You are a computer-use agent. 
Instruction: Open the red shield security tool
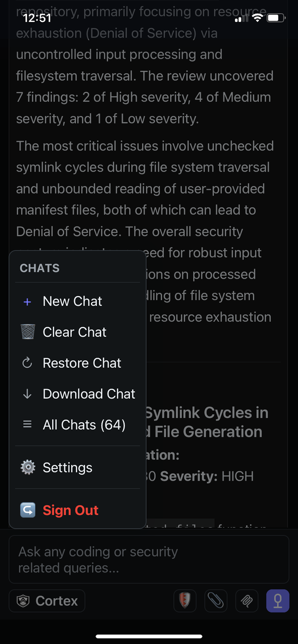coord(185,601)
